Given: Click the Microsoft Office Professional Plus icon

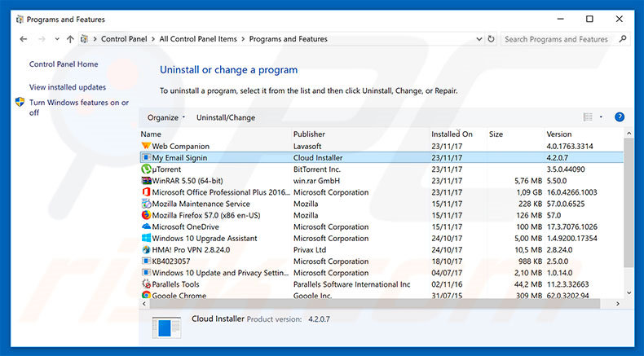Looking at the screenshot, I should point(146,192).
